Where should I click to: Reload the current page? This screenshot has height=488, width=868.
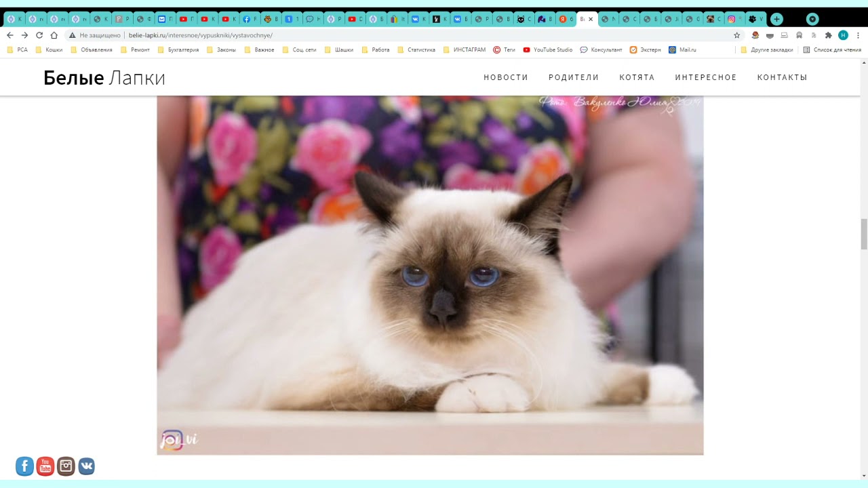click(39, 35)
